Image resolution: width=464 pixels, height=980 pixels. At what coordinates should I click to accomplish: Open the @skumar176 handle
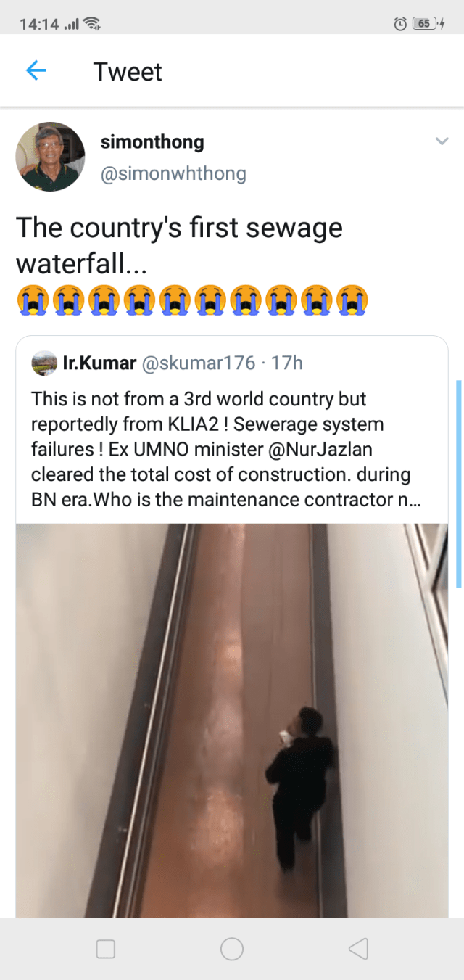pyautogui.click(x=198, y=363)
